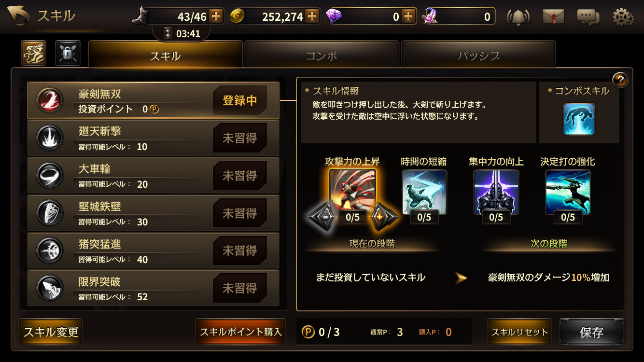Viewport: 644px width, 362px height.
Task: Open the mail envelope icon
Action: click(x=553, y=17)
